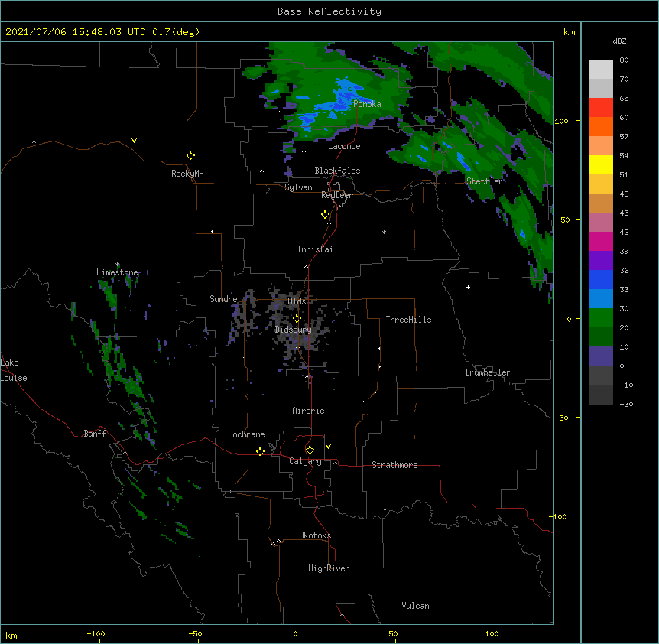Pick the dark orange swatch between 60 and 57
The width and height of the screenshot is (659, 644).
point(601,126)
